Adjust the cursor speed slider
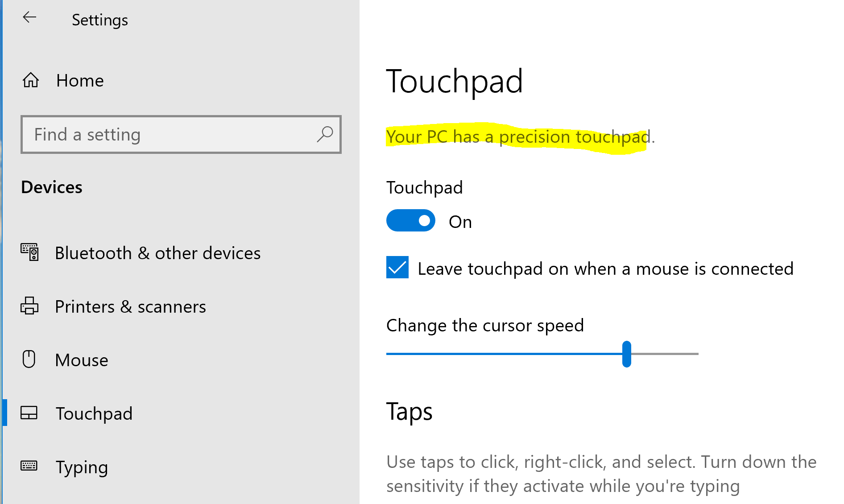Image resolution: width=844 pixels, height=504 pixels. [x=626, y=354]
